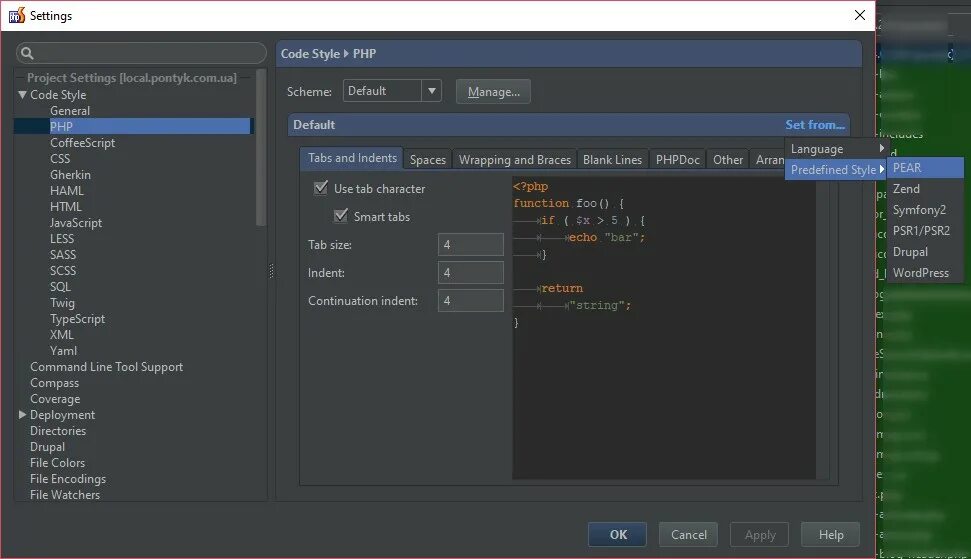Toggle the Use tab character checkbox
The width and height of the screenshot is (971, 559).
[x=321, y=188]
